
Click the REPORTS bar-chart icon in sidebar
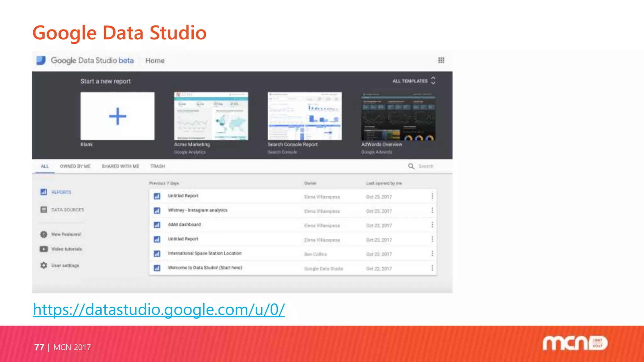point(44,192)
